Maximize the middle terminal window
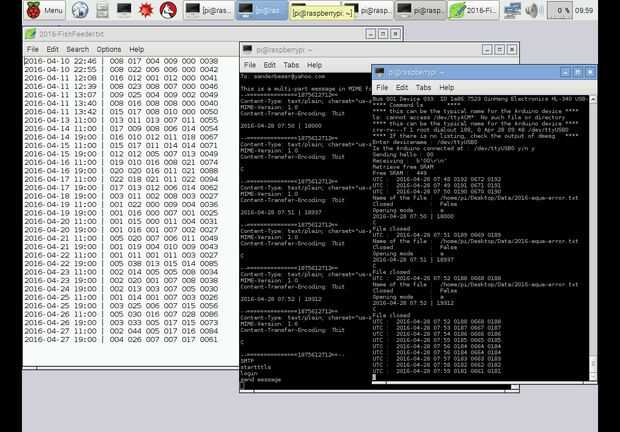Image resolution: width=620 pixels, height=432 pixels. 499,50
